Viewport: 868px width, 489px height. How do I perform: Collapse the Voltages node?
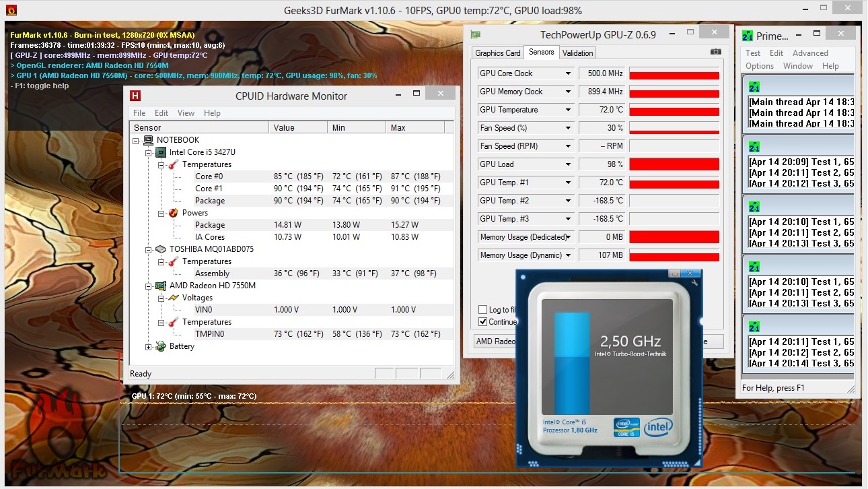tap(161, 298)
